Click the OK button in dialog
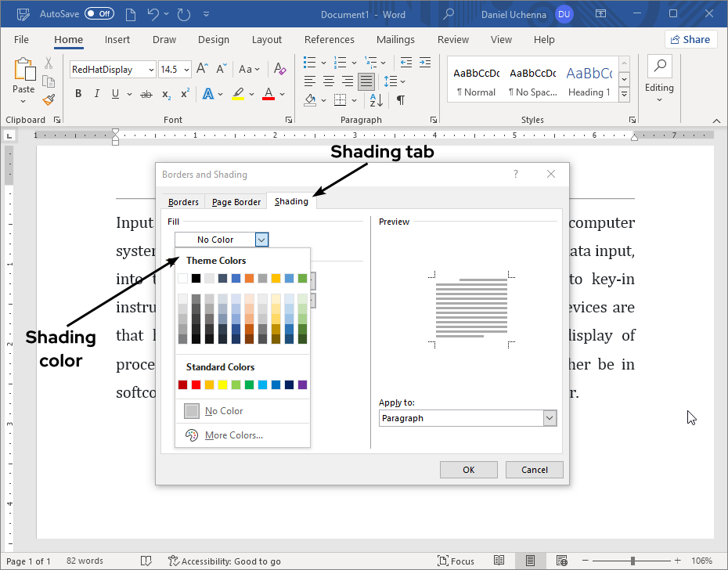Viewport: 728px width, 570px height. [468, 470]
